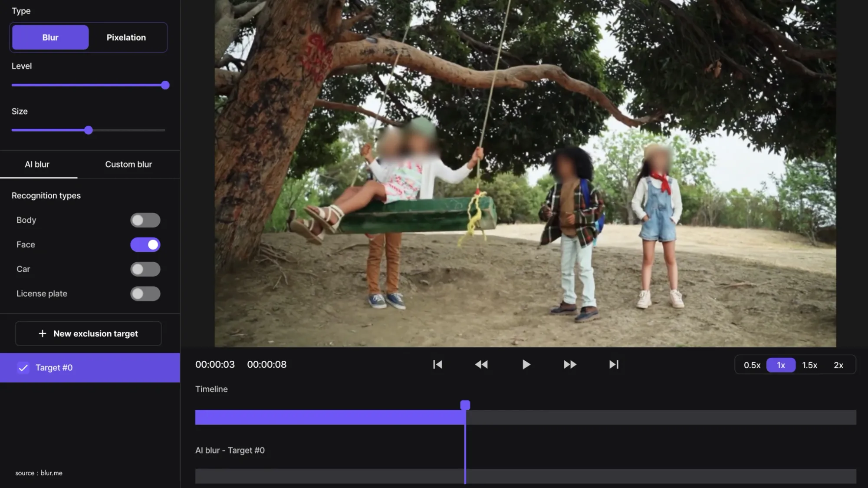Screen dimensions: 868x488
Task: Skip to the start of the video
Action: click(x=437, y=365)
